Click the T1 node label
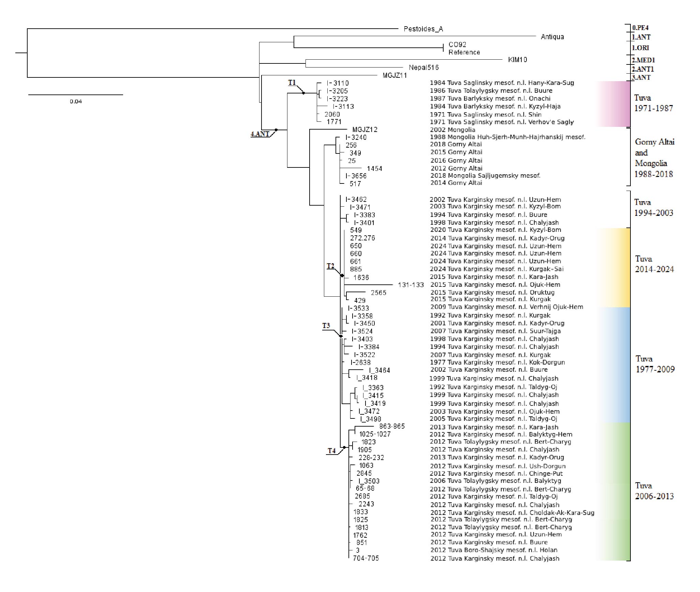Screen dimensions: 700x592 (292, 83)
